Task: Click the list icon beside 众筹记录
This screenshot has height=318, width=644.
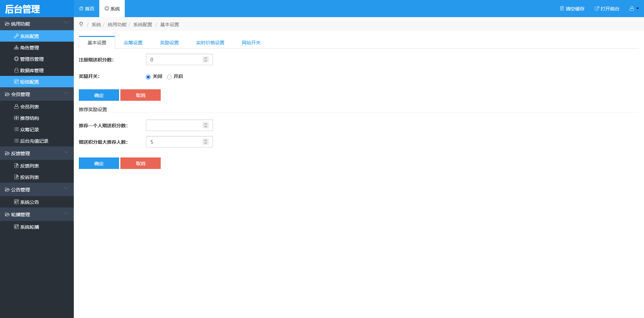Action: point(16,129)
